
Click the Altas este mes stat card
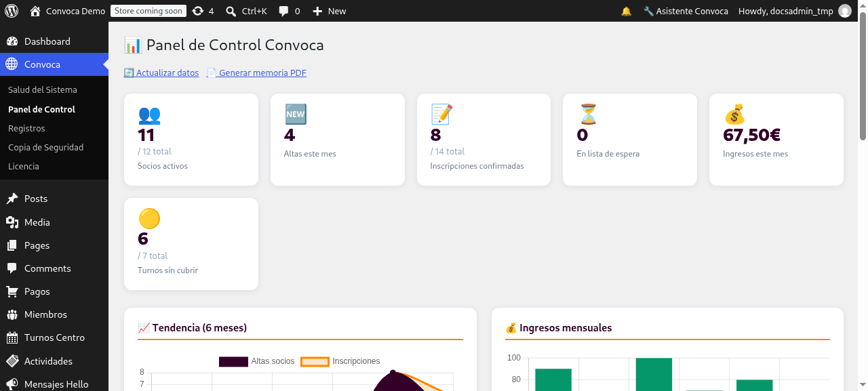pyautogui.click(x=338, y=140)
